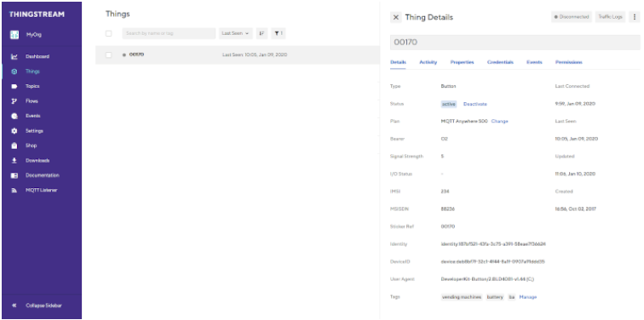Open the MQTT Listener menu label
The width and height of the screenshot is (644, 320).
tap(42, 191)
